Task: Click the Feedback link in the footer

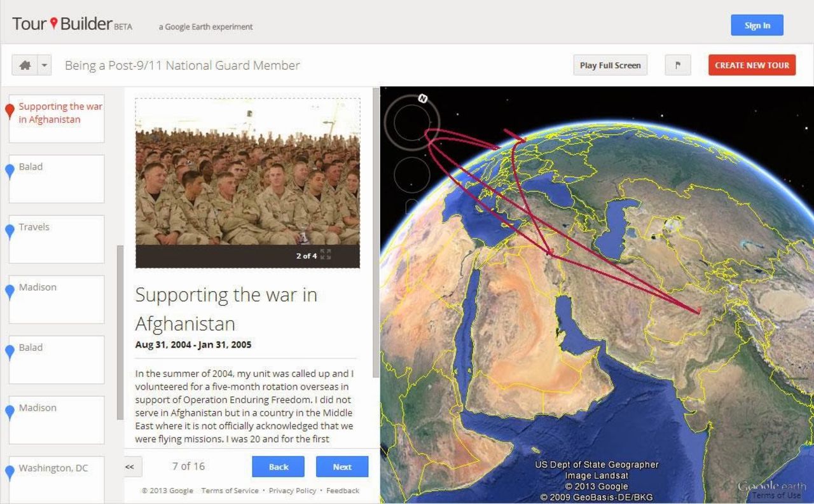Action: [342, 490]
